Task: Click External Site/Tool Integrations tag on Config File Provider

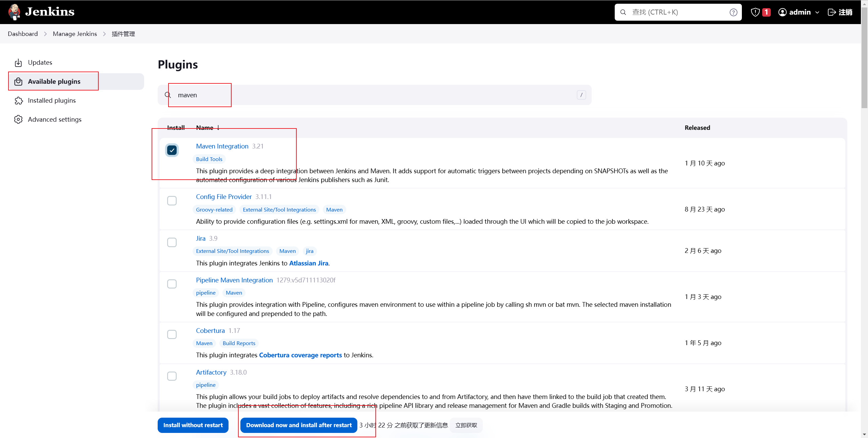Action: pyautogui.click(x=279, y=210)
